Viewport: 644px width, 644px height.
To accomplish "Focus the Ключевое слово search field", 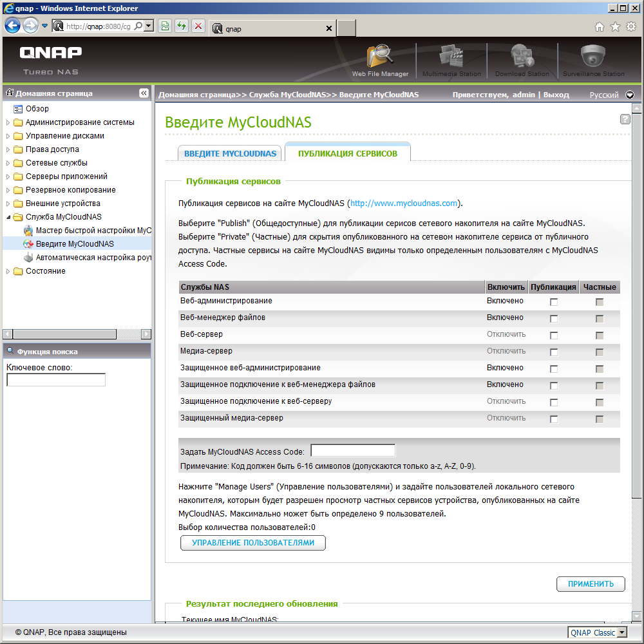I will pyautogui.click(x=56, y=380).
